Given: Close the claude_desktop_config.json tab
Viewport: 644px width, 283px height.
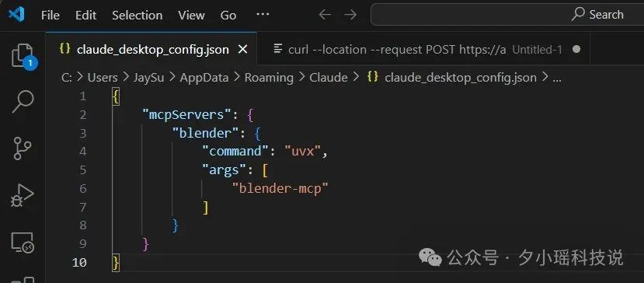Looking at the screenshot, I should click(x=243, y=49).
